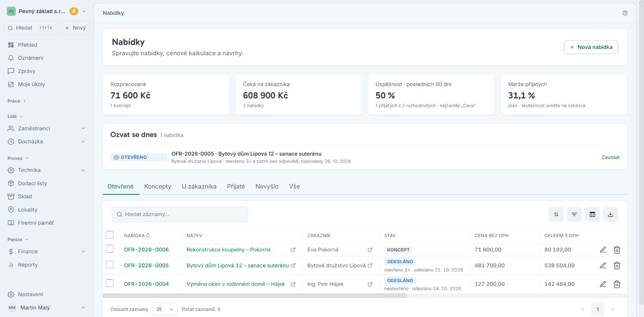This screenshot has width=644, height=317.
Task: Check the checkbox for OFR-2026-0006
Action: tap(110, 249)
